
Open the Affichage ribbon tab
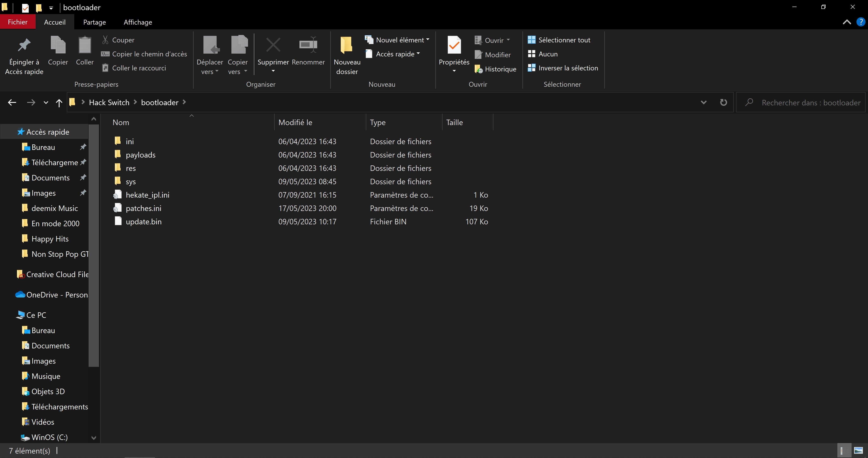pos(138,22)
